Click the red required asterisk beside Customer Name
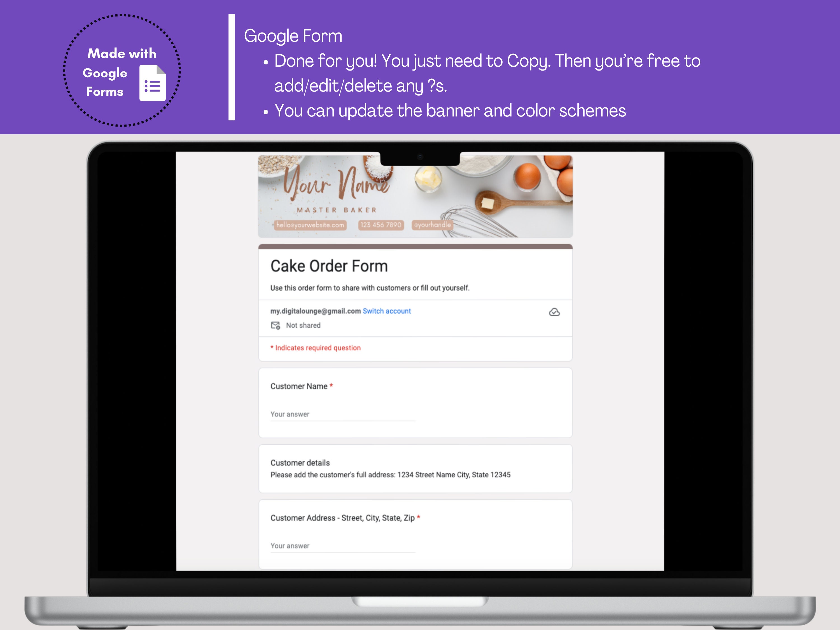 tap(332, 386)
